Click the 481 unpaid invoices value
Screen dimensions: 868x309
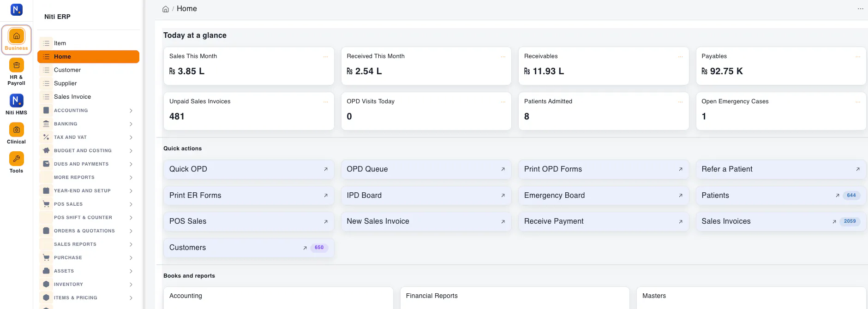tap(177, 117)
